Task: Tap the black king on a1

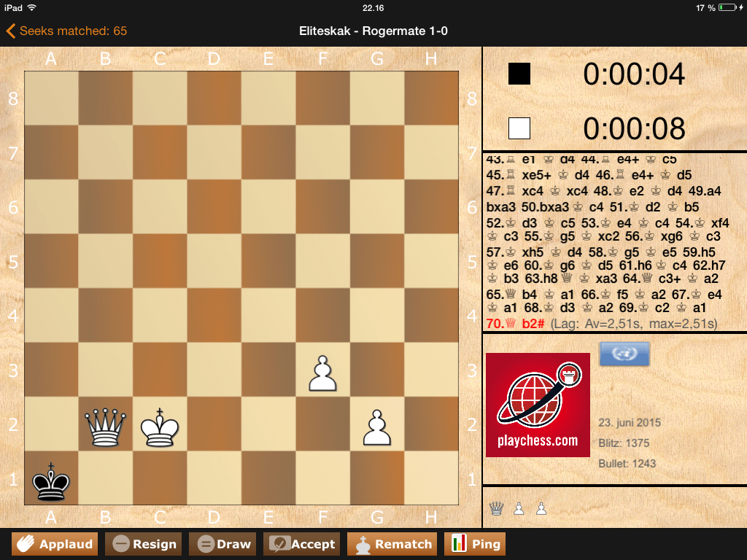Action: point(51,480)
